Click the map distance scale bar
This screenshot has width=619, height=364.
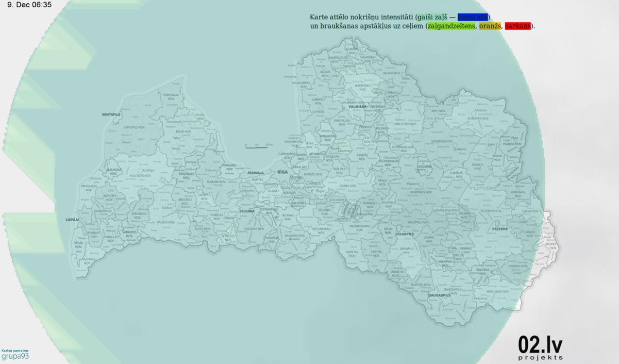coord(258,147)
